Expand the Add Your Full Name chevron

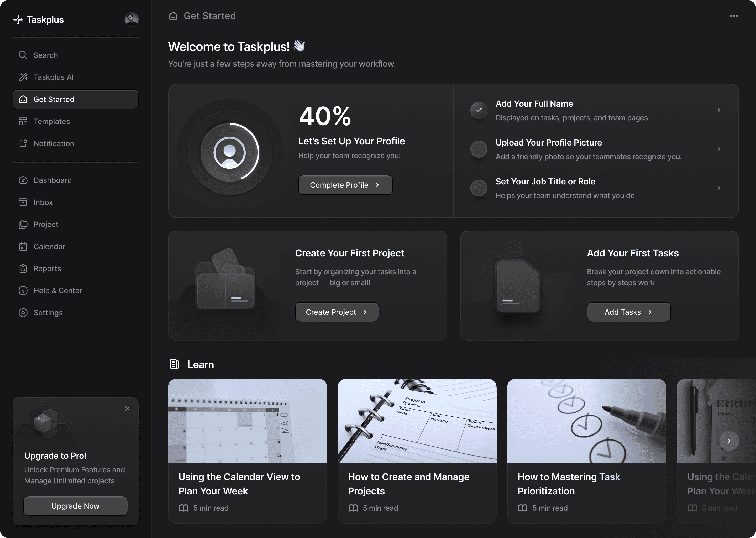click(x=719, y=110)
